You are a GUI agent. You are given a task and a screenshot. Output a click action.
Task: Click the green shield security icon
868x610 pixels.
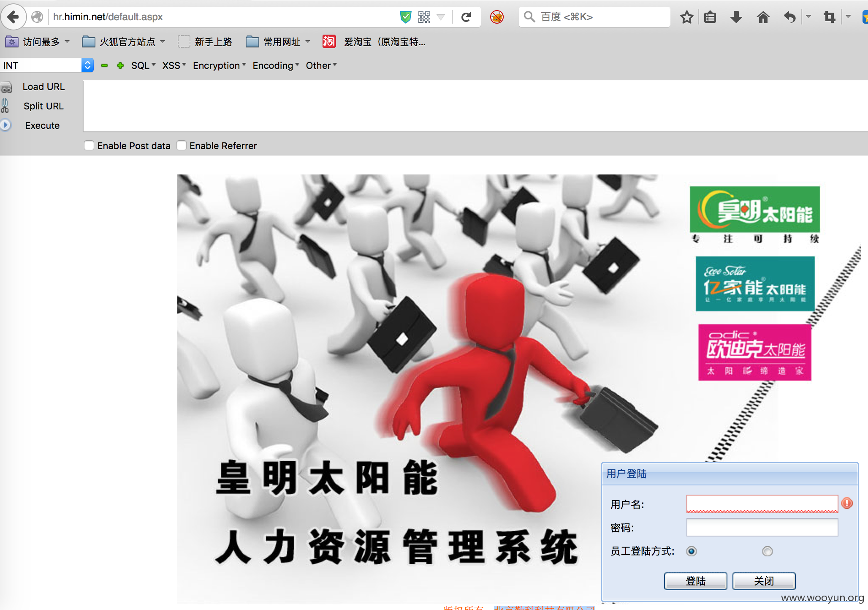pyautogui.click(x=405, y=17)
